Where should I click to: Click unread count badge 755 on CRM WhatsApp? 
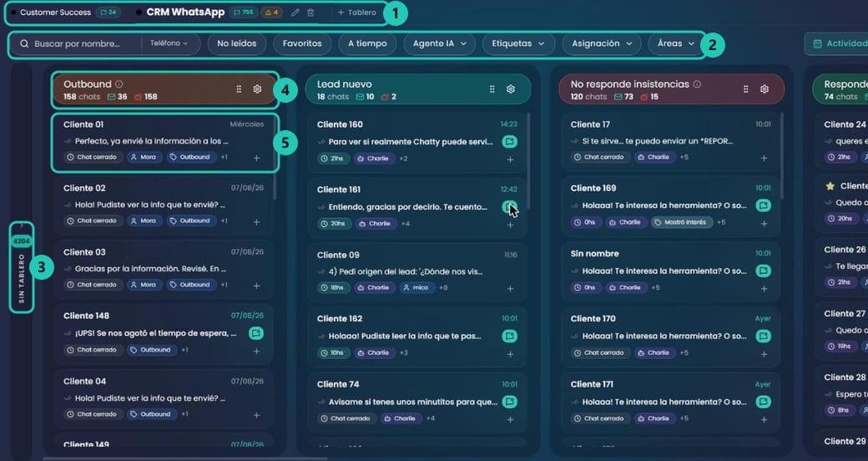243,13
